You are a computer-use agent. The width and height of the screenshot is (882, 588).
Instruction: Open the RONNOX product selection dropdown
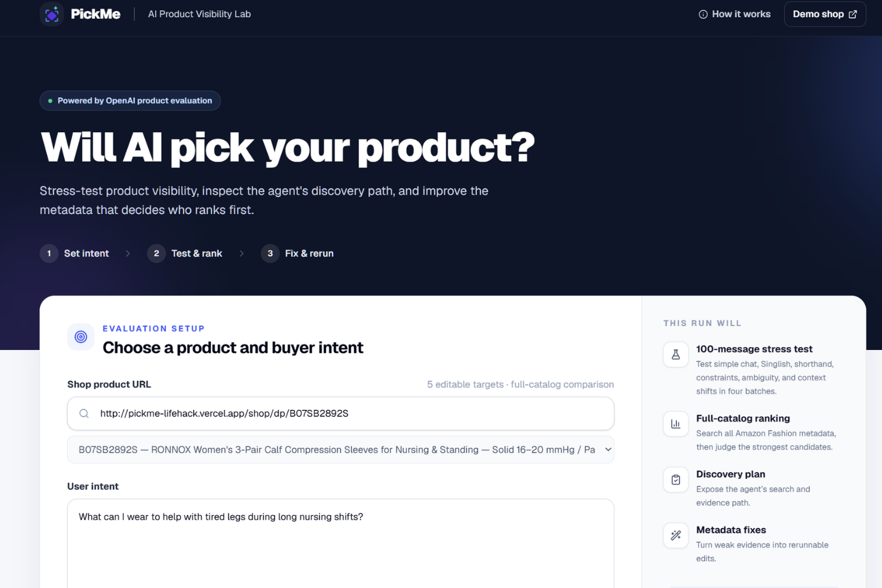click(340, 450)
